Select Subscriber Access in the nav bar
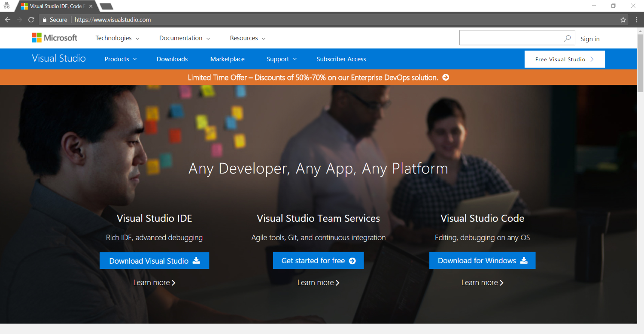Image resolution: width=644 pixels, height=334 pixels. (x=341, y=59)
